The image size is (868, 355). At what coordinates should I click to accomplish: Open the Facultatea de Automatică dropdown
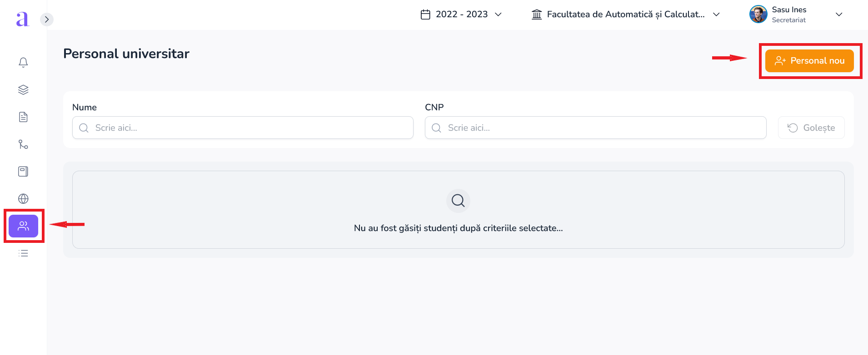pos(625,15)
